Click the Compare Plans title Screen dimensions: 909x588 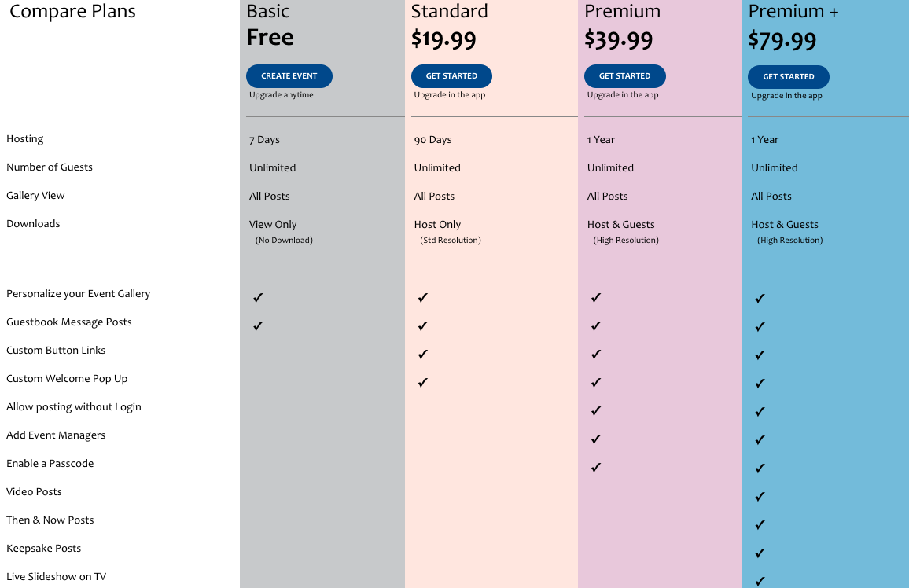(x=72, y=12)
